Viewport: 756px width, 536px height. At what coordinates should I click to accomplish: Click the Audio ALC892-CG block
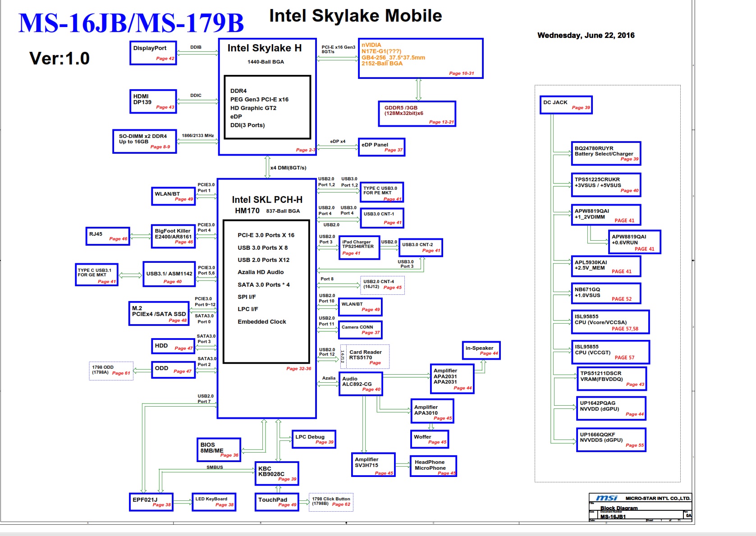coord(361,384)
